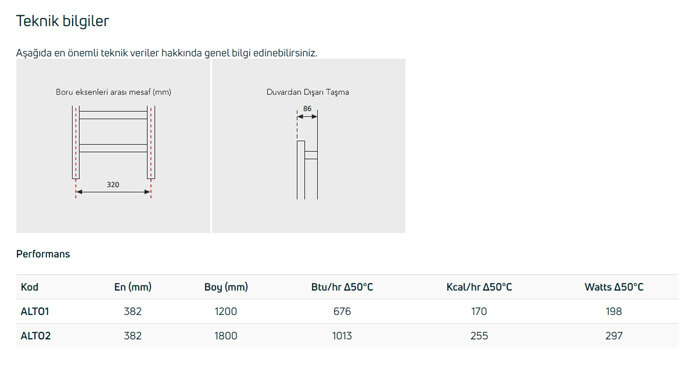Click the 86 dimension label in diagram

point(307,109)
